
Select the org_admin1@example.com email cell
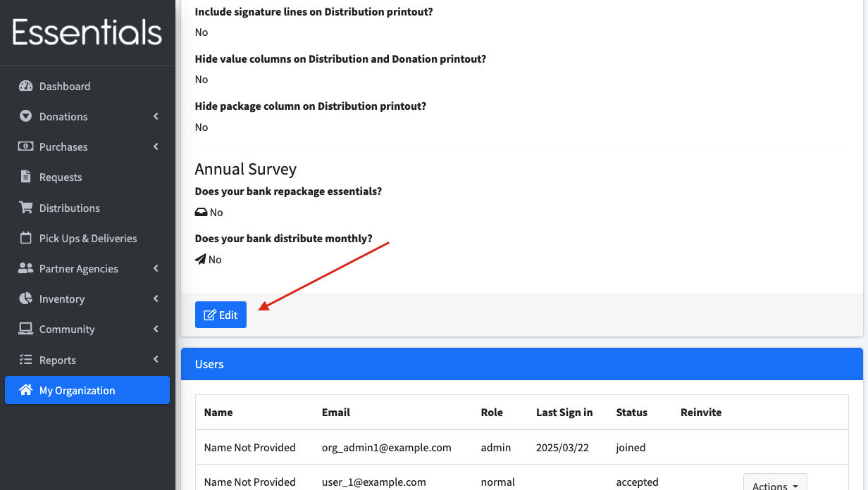pos(387,447)
